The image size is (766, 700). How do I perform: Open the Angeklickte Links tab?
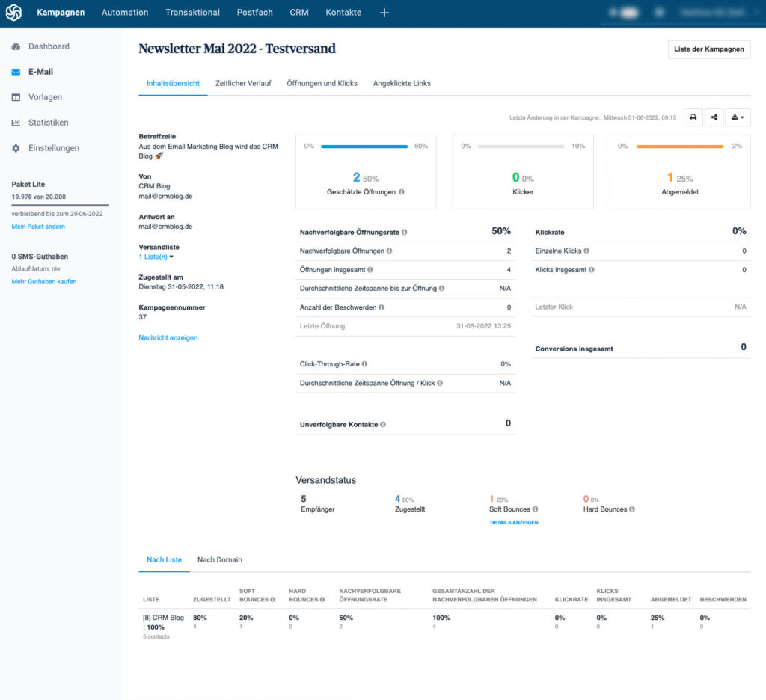pyautogui.click(x=402, y=83)
